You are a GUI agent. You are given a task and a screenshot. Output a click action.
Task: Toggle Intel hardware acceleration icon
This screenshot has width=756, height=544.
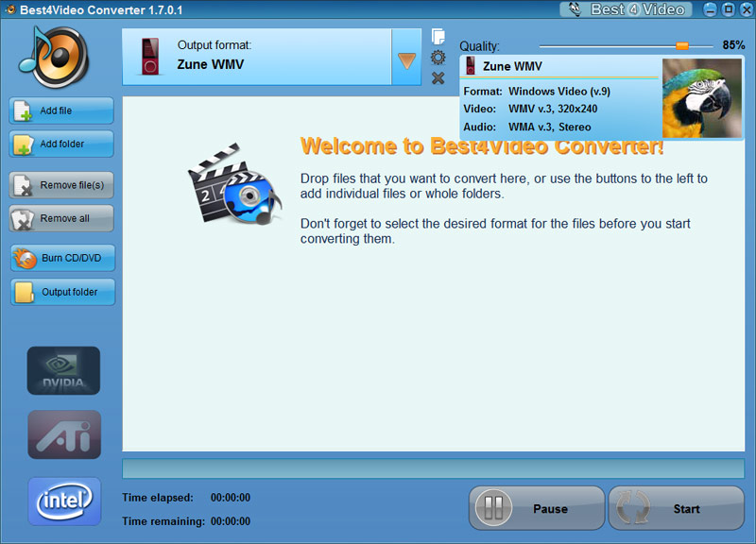(x=64, y=501)
